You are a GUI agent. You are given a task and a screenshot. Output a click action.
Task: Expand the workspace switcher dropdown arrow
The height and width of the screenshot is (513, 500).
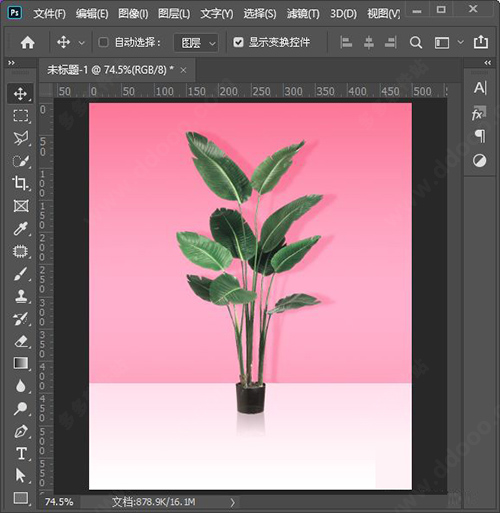[460, 42]
